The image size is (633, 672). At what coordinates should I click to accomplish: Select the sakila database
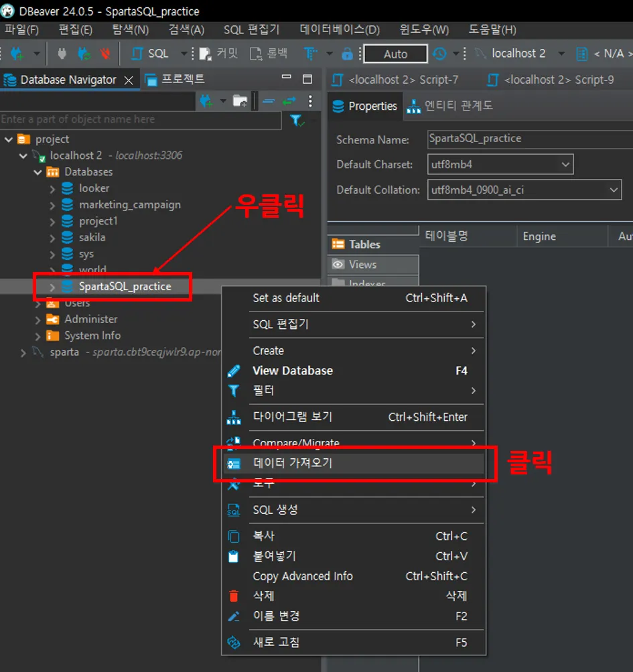tap(92, 237)
